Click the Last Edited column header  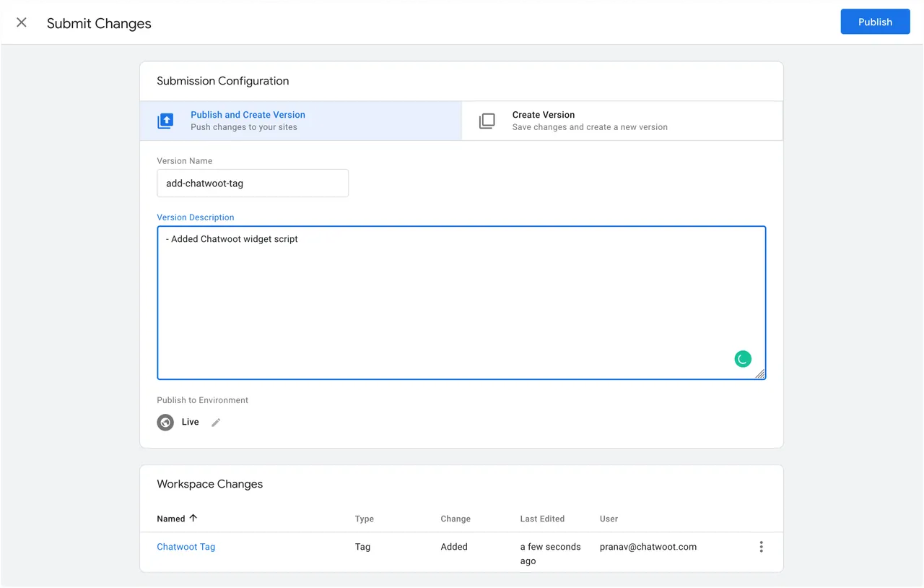pos(542,519)
